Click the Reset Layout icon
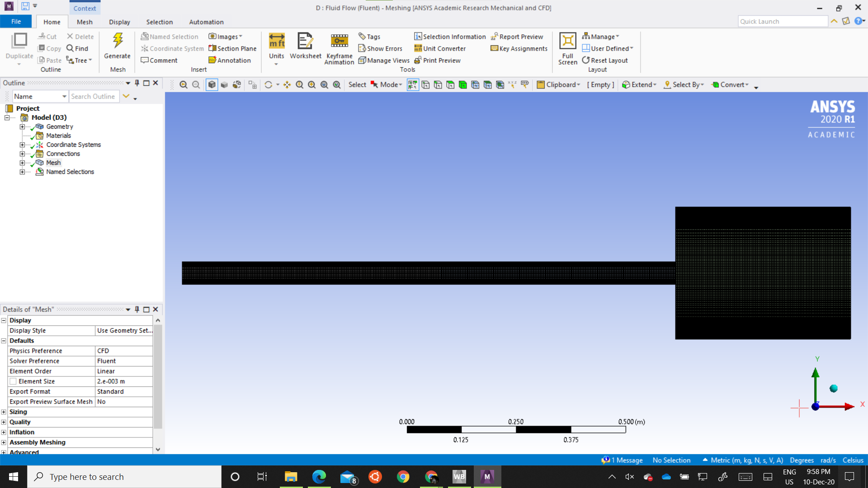This screenshot has width=868, height=488. point(586,60)
